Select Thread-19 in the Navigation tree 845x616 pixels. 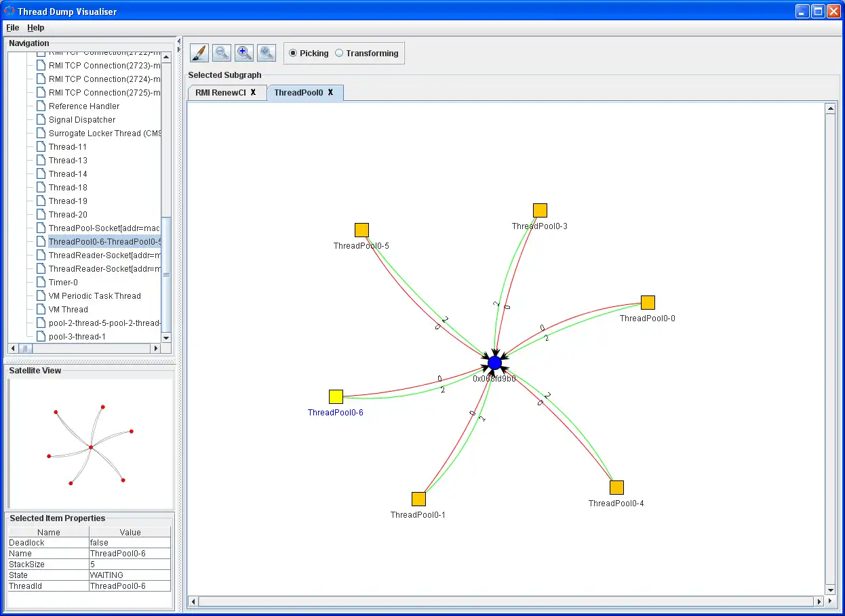[x=68, y=201]
